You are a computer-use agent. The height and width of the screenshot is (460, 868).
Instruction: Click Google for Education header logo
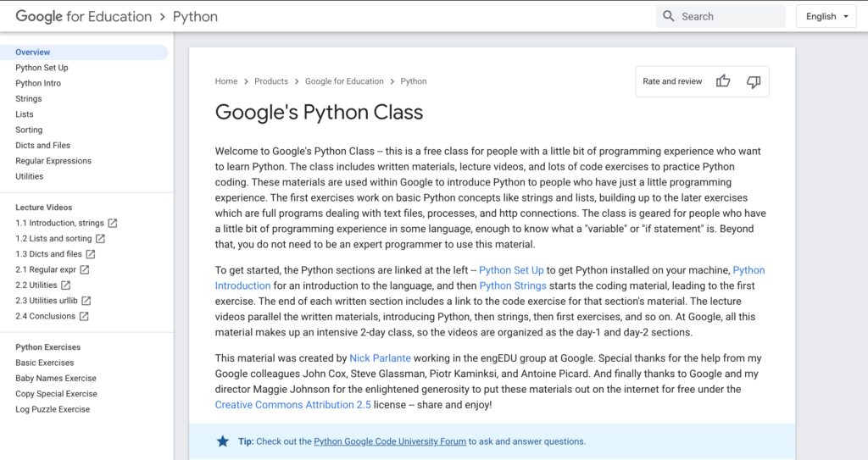[x=84, y=17]
